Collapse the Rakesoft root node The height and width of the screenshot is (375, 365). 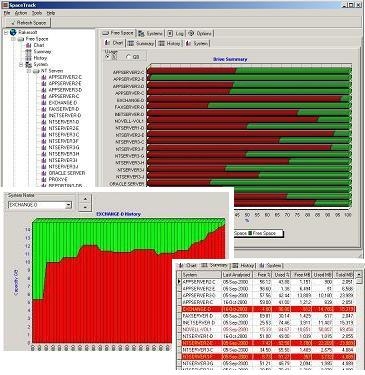pyautogui.click(x=6, y=33)
